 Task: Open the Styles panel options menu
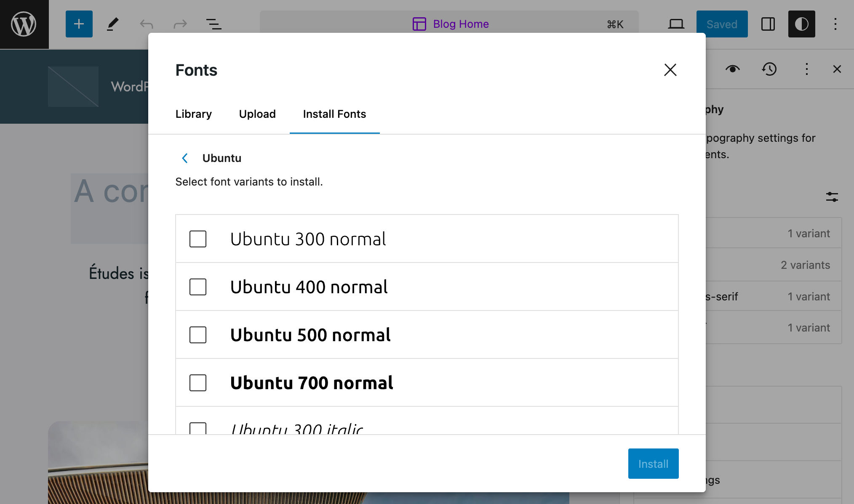tap(806, 69)
